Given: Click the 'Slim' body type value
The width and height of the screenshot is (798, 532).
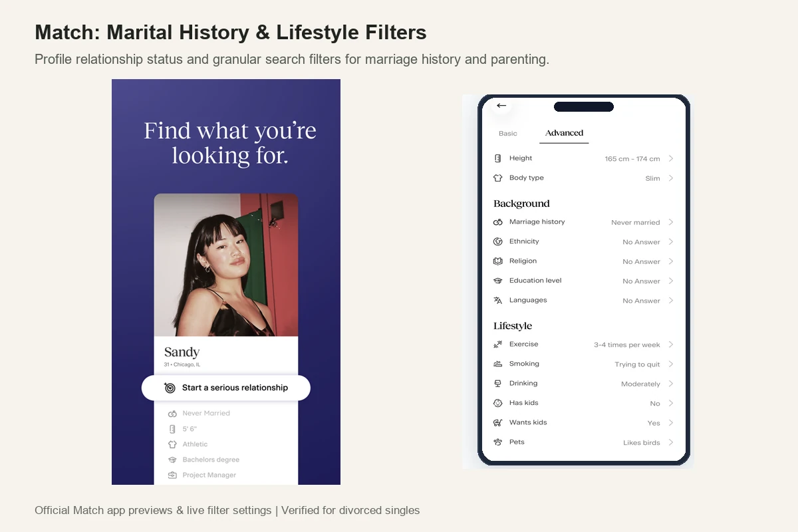Looking at the screenshot, I should click(x=652, y=179).
